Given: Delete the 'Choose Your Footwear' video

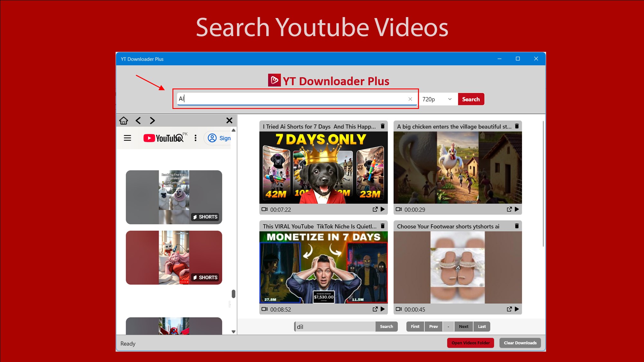Looking at the screenshot, I should 517,226.
